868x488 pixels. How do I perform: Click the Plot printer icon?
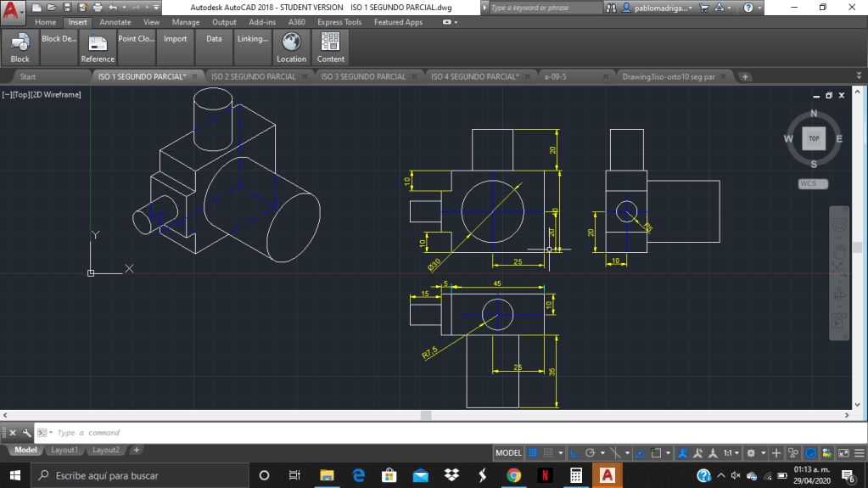(x=98, y=7)
